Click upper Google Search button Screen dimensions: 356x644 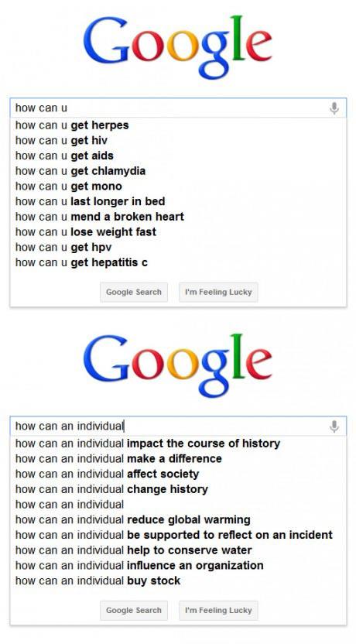pos(134,292)
